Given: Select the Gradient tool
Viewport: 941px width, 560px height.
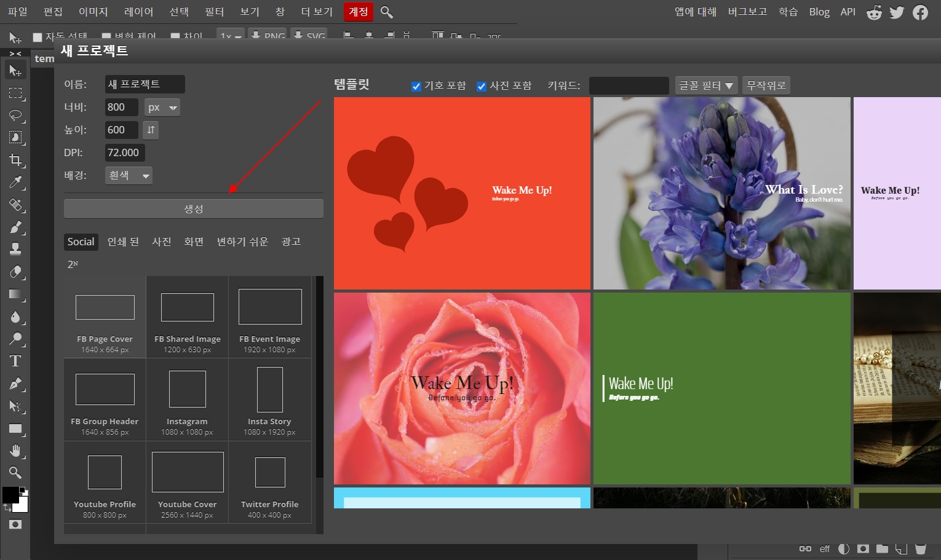Looking at the screenshot, I should click(15, 294).
